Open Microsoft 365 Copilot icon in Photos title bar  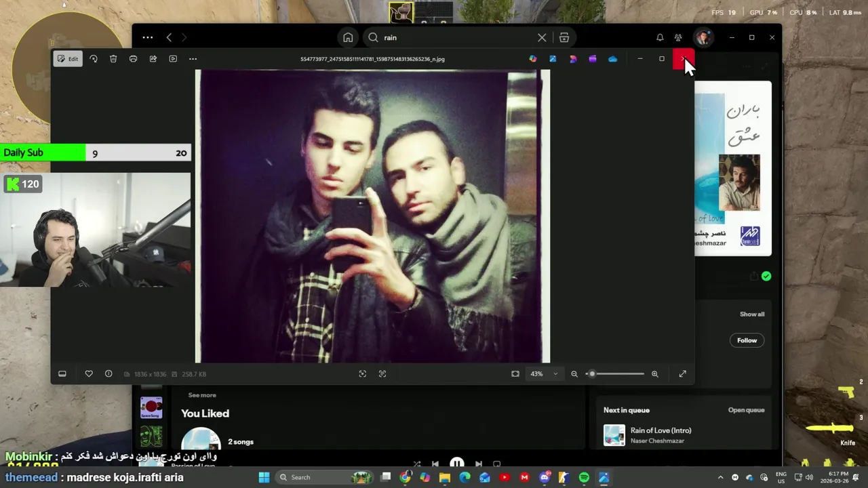533,59
